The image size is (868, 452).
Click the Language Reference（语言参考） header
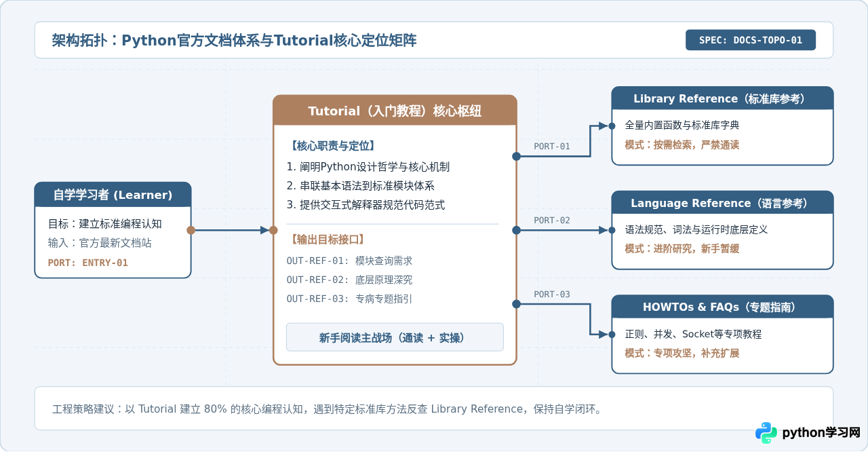pyautogui.click(x=722, y=203)
